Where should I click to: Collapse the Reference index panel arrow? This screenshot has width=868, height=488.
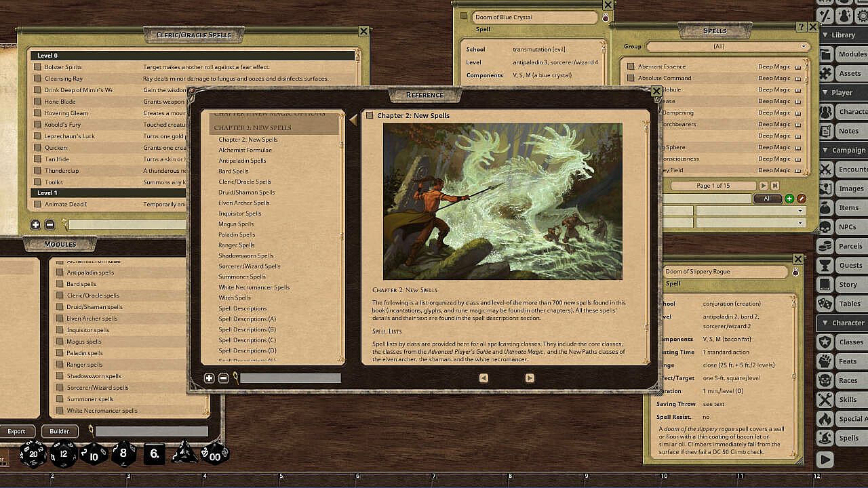click(353, 120)
